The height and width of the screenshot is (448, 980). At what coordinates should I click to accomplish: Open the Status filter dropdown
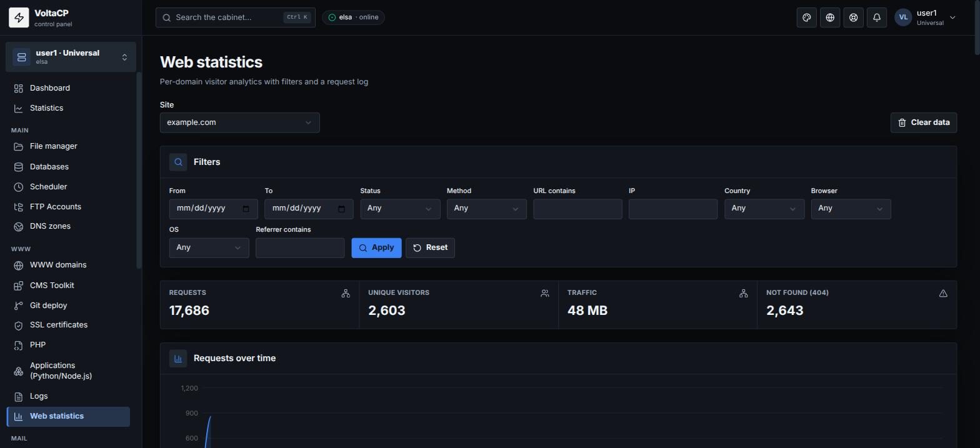coord(400,209)
